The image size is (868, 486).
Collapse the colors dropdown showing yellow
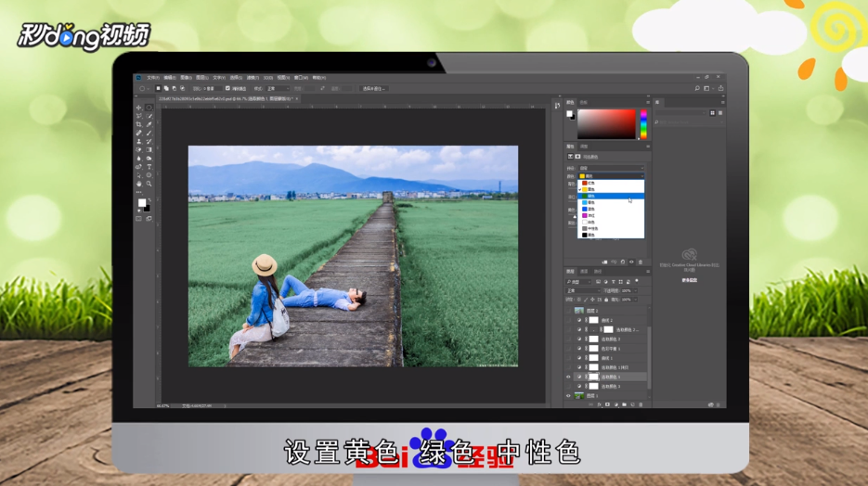(x=611, y=176)
